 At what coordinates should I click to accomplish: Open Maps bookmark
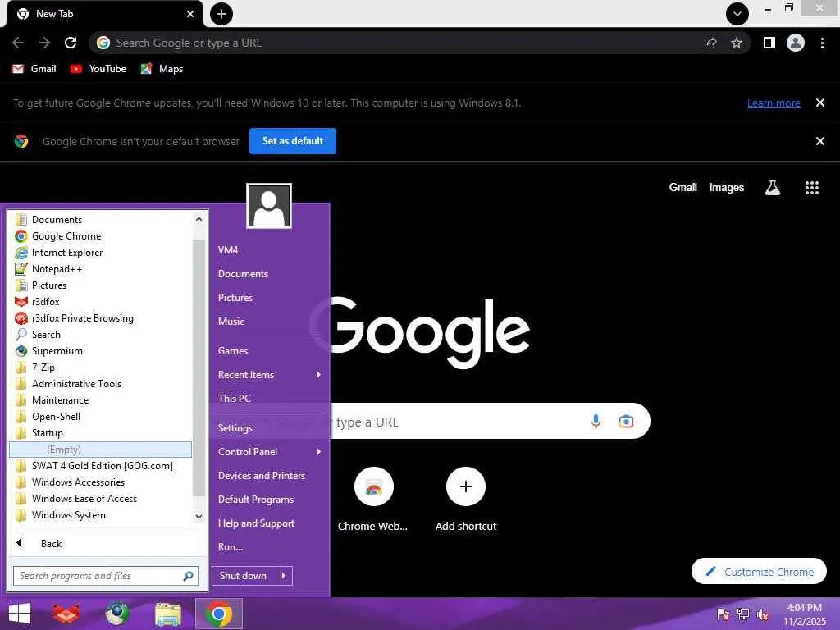162,69
